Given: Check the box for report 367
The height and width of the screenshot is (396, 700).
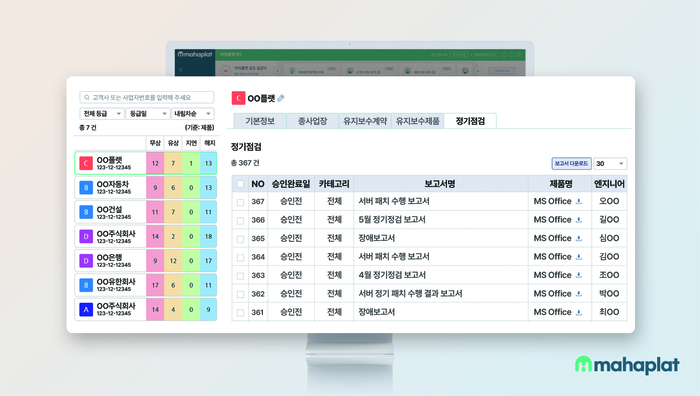Looking at the screenshot, I should [241, 202].
